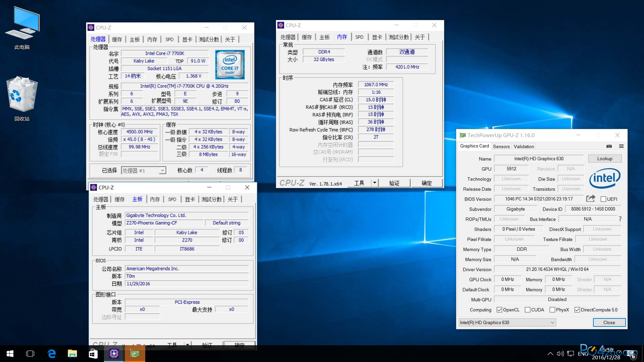Viewport: 644px width, 362px height.
Task: Click the GPU-Z Driver Version field
Action: coord(557,269)
